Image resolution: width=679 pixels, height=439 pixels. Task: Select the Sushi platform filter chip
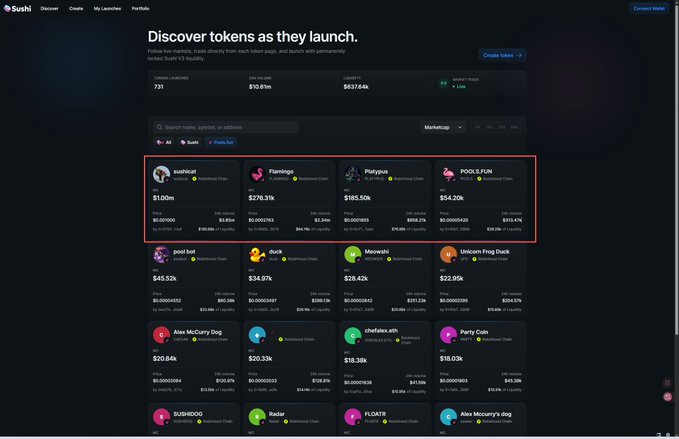pyautogui.click(x=189, y=142)
